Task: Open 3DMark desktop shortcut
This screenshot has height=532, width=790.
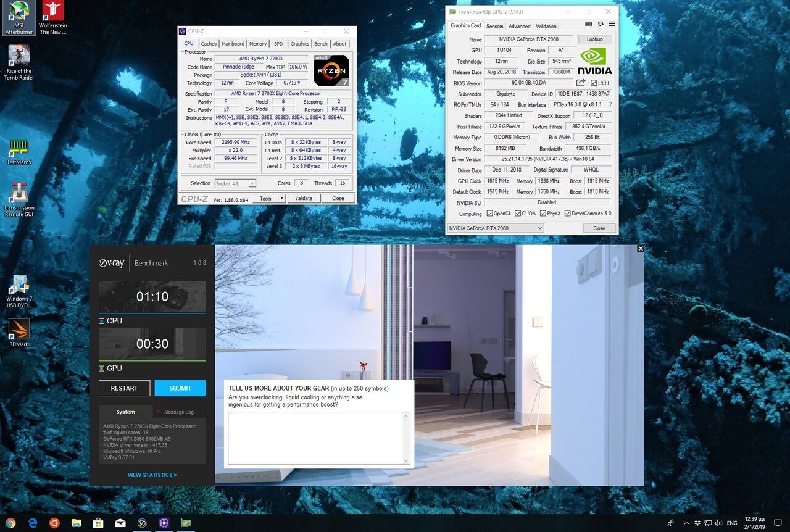Action: pos(19,333)
